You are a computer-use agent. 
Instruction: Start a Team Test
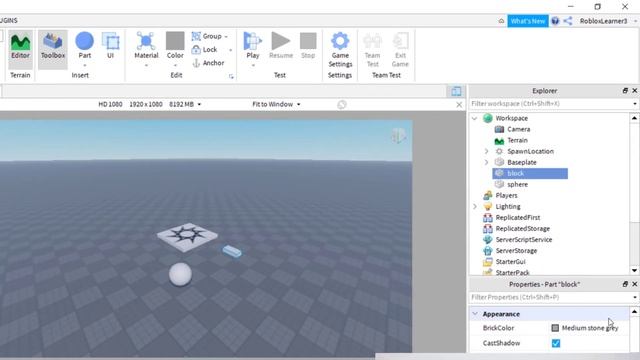372,49
